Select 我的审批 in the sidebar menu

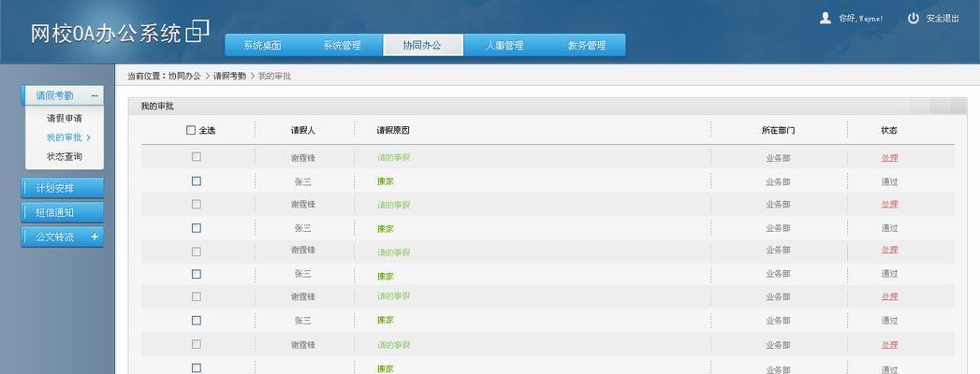65,137
